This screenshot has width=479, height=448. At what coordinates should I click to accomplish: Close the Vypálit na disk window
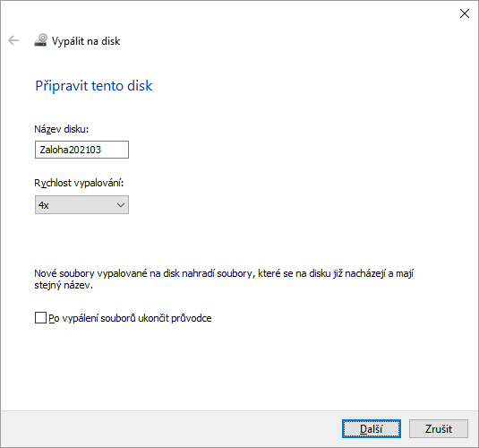click(x=465, y=13)
